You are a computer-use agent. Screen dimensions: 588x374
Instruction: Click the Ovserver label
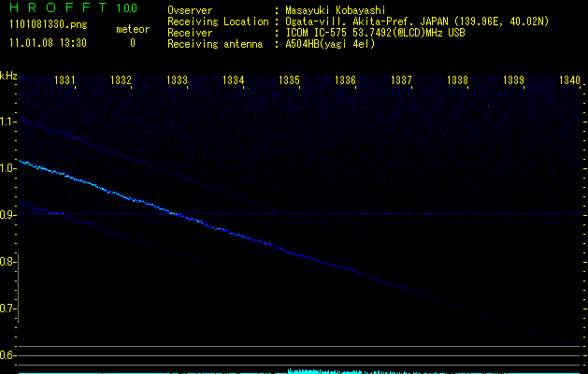pyautogui.click(x=190, y=10)
